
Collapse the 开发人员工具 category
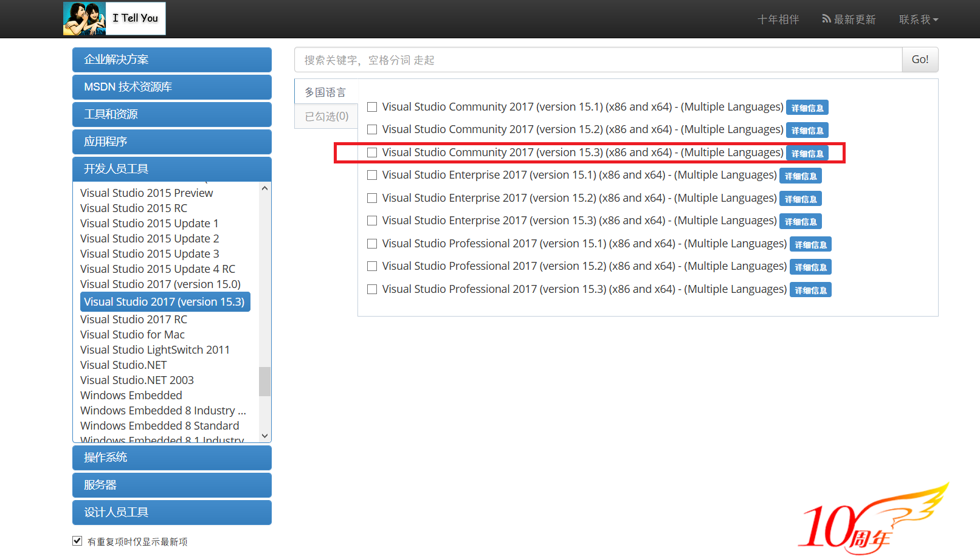[172, 169]
